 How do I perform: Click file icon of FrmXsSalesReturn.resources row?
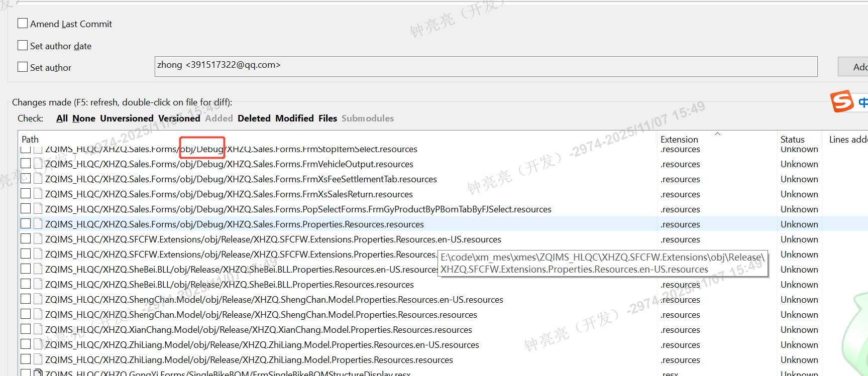[38, 194]
